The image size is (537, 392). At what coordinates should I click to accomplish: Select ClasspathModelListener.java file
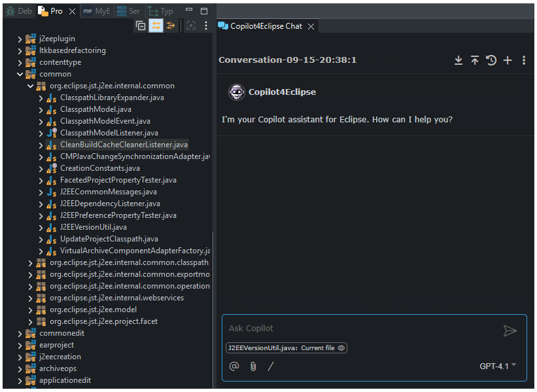point(109,133)
